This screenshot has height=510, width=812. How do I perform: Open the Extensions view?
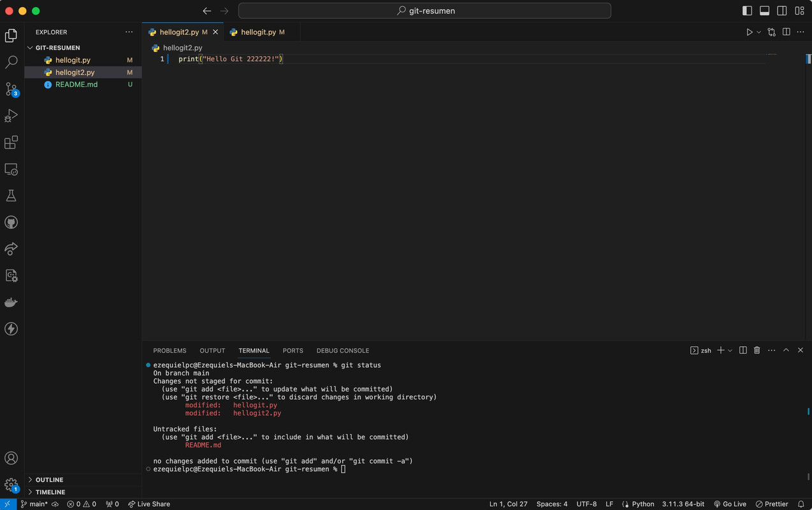[11, 142]
